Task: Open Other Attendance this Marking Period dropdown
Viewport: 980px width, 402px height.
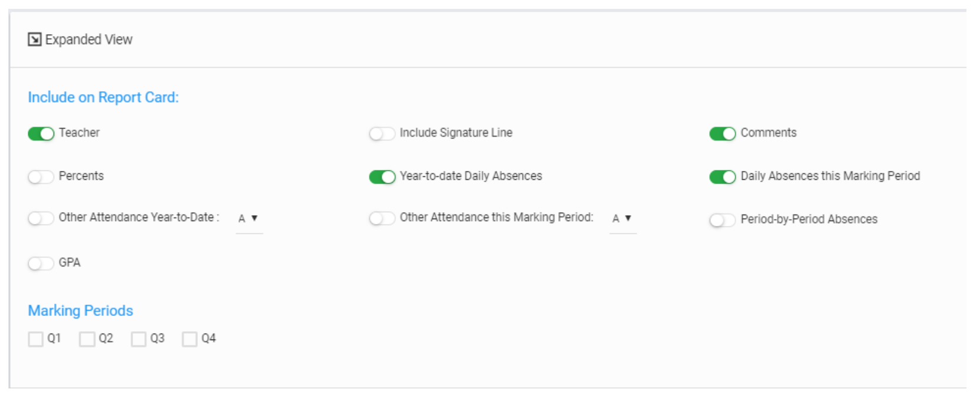Action: [x=623, y=219]
